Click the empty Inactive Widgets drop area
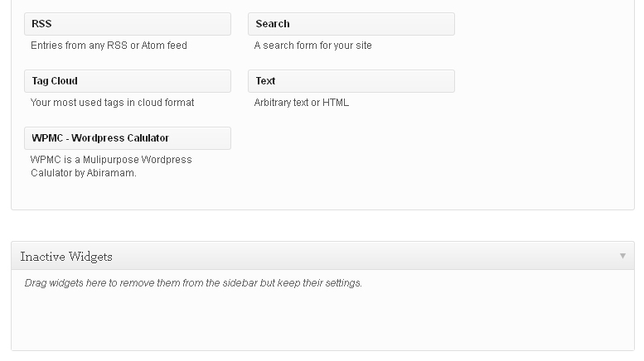The image size is (644, 361). (322, 320)
